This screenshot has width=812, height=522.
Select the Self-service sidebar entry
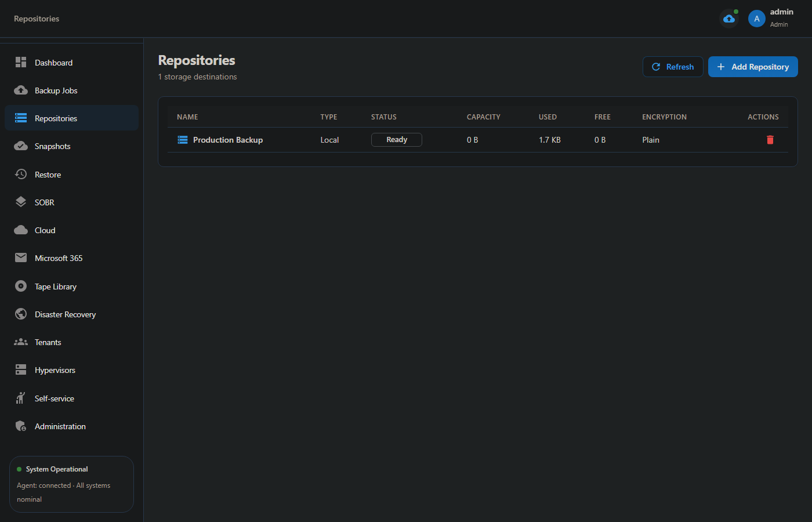(71, 398)
